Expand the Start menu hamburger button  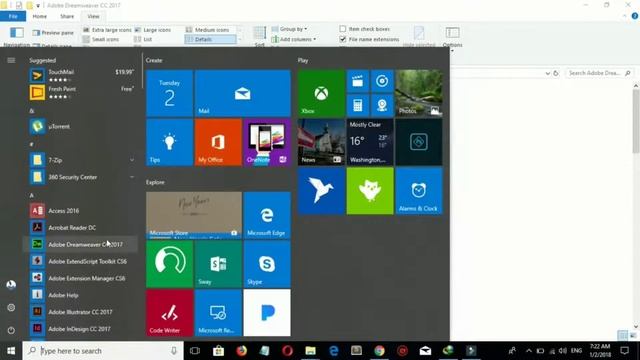(11, 60)
